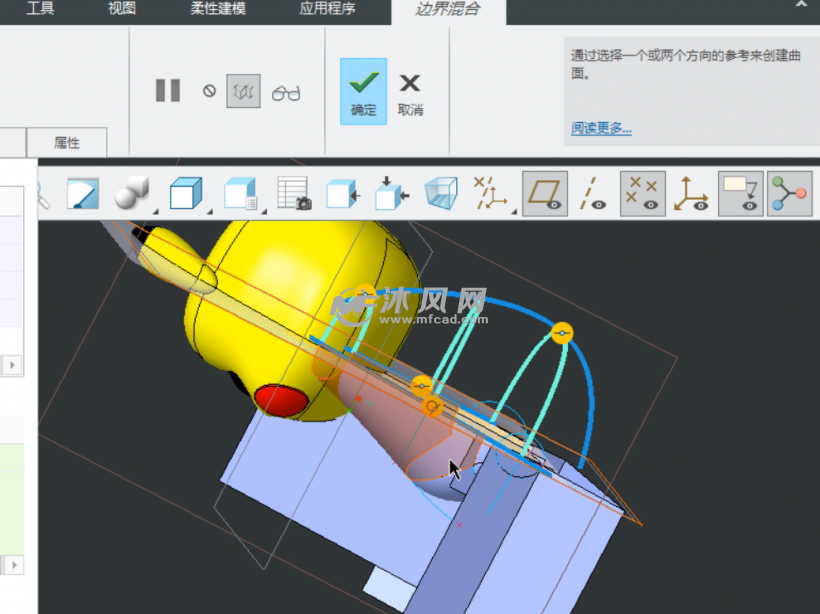The height and width of the screenshot is (614, 820).
Task: Click the cube with left arrow icon
Action: click(x=344, y=194)
